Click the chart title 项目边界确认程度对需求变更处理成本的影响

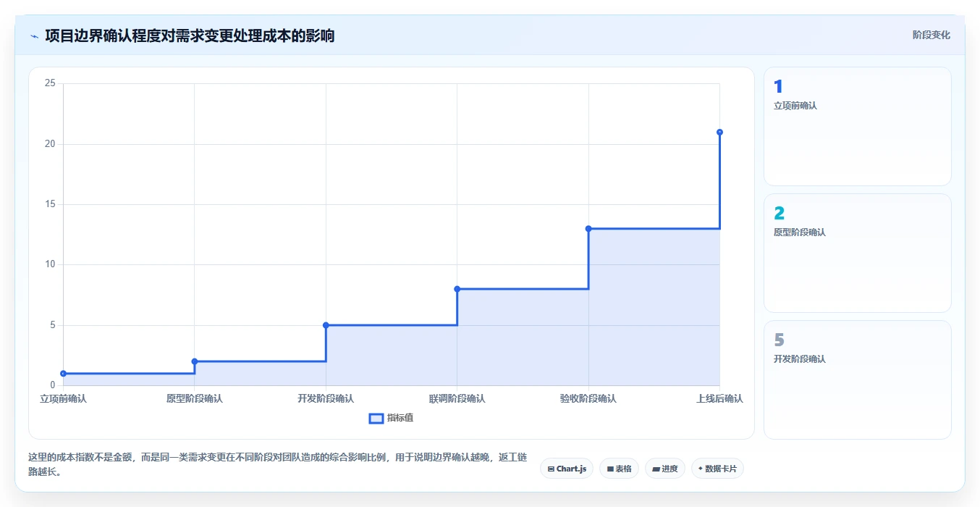pos(190,35)
